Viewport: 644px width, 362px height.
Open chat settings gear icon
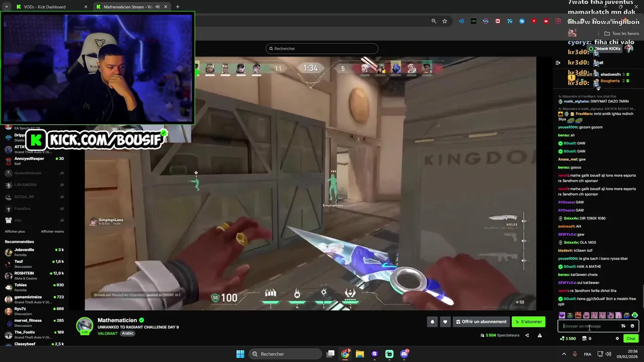click(617, 338)
